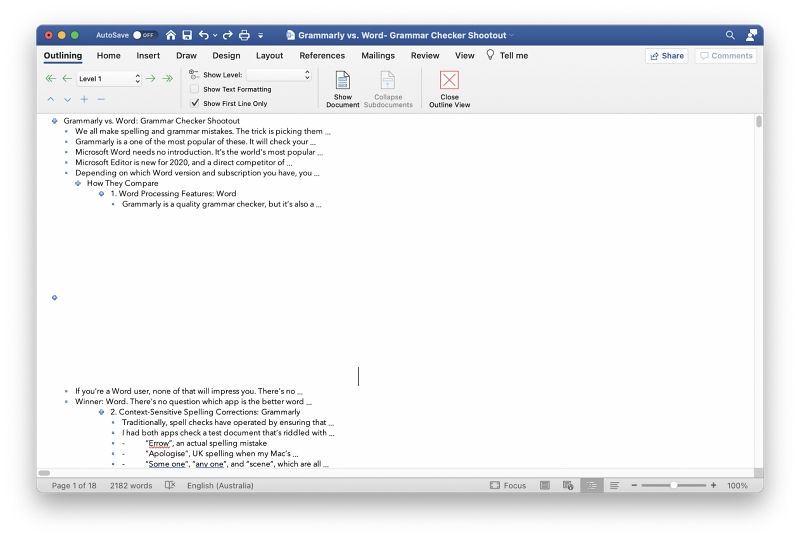Click the Share button
The image size is (800, 541).
pyautogui.click(x=666, y=56)
